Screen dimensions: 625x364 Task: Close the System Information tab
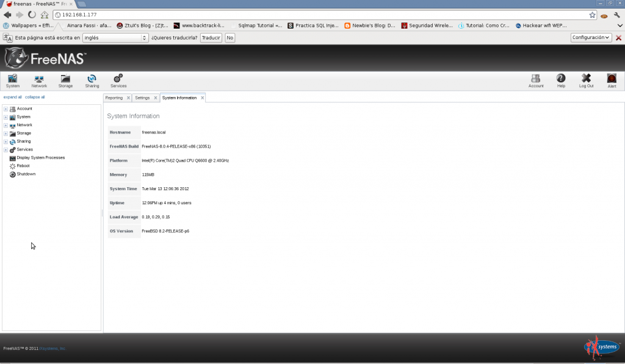[x=203, y=98]
